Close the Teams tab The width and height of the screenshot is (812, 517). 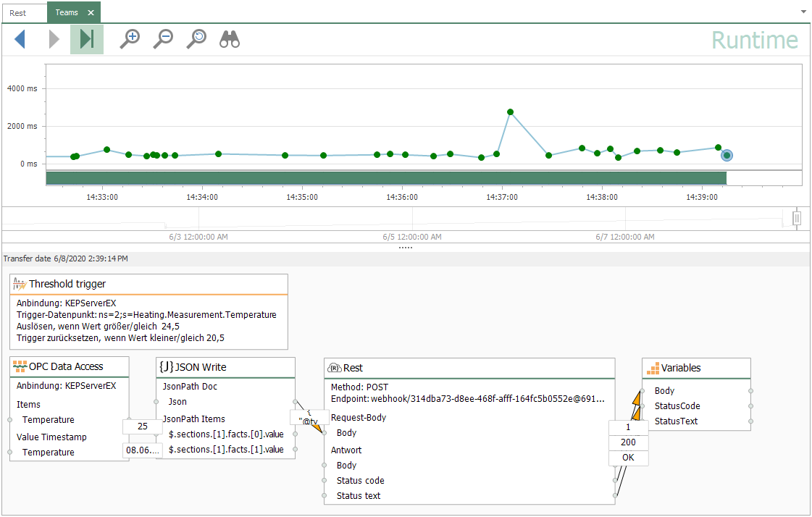tap(91, 13)
